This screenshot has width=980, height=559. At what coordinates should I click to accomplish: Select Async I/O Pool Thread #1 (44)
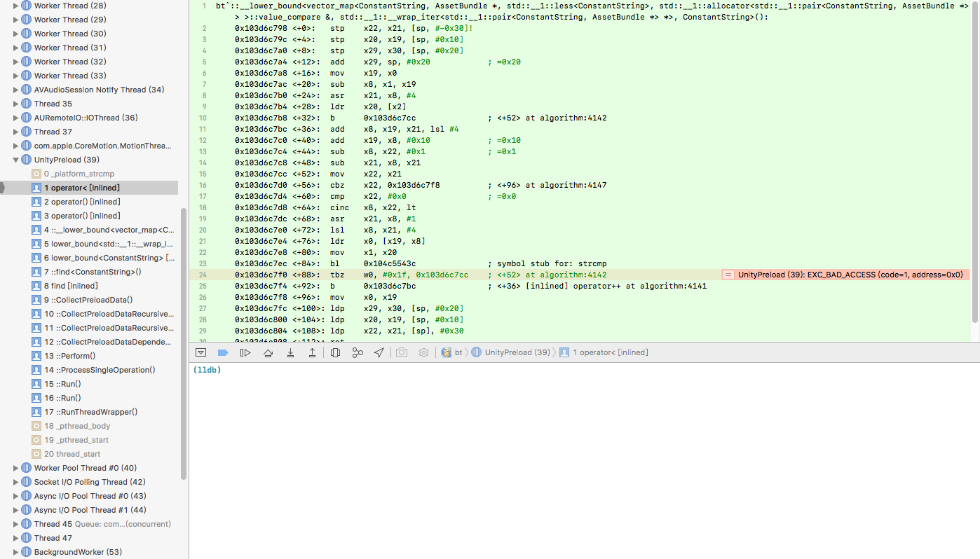coord(89,510)
